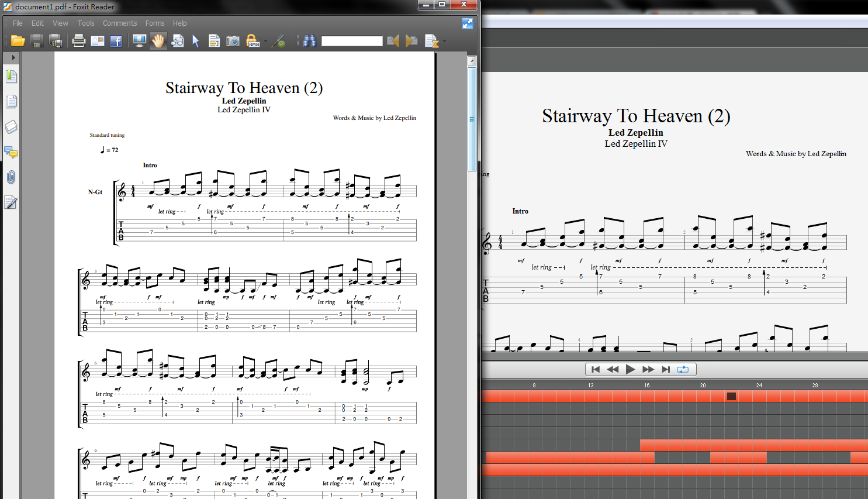This screenshot has width=868, height=499.
Task: Share to Facebook icon in toolbar
Action: pyautogui.click(x=116, y=41)
